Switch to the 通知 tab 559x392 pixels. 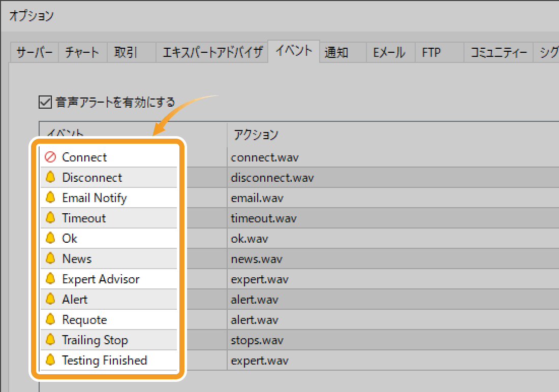tap(336, 52)
